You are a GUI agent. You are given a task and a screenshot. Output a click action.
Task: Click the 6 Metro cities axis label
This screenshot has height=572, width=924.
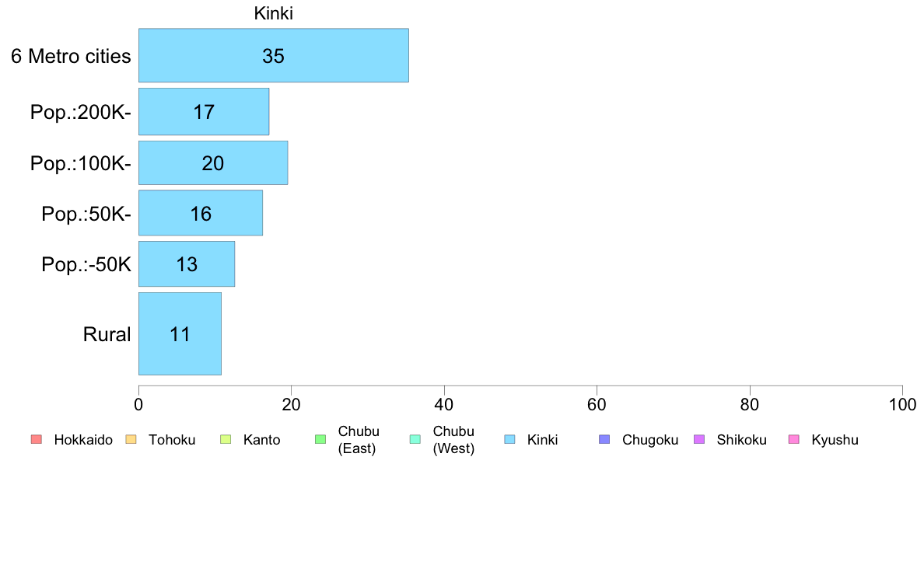tap(71, 56)
